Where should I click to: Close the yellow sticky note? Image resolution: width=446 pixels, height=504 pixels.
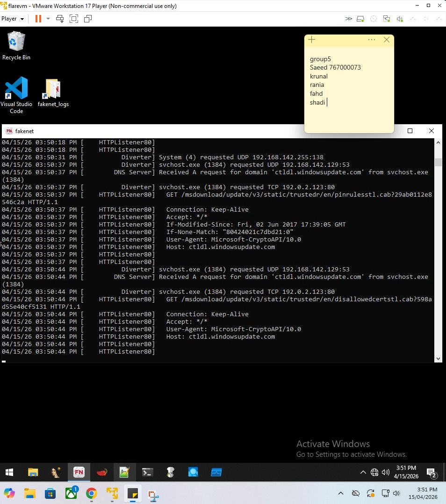click(x=387, y=40)
